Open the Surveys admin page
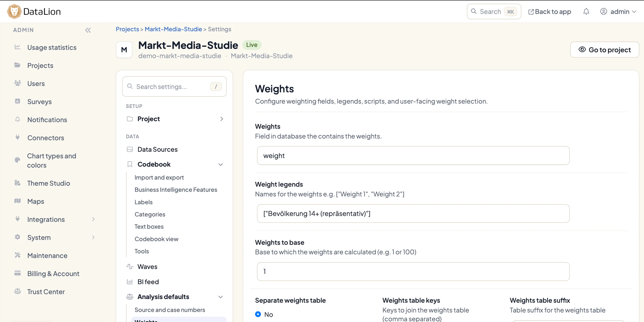644x322 pixels. (x=40, y=102)
